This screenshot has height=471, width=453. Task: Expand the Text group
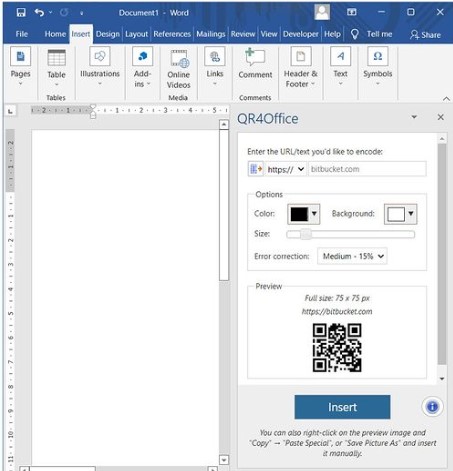tap(340, 67)
